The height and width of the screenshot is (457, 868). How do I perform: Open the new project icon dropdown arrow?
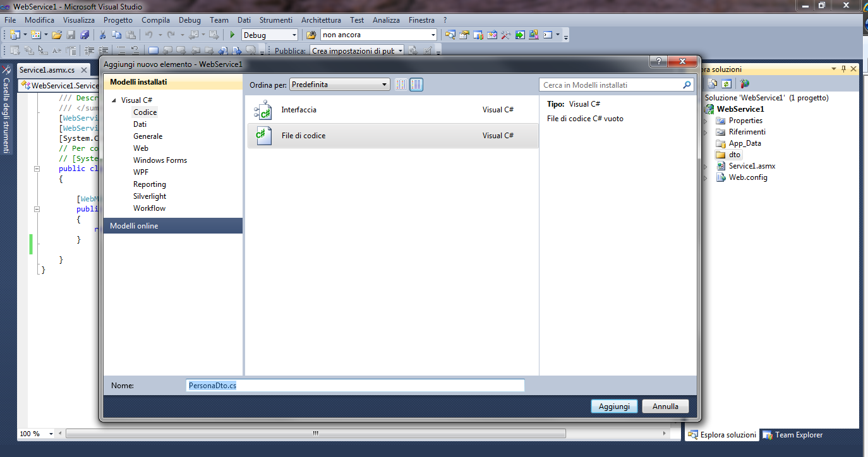(25, 35)
